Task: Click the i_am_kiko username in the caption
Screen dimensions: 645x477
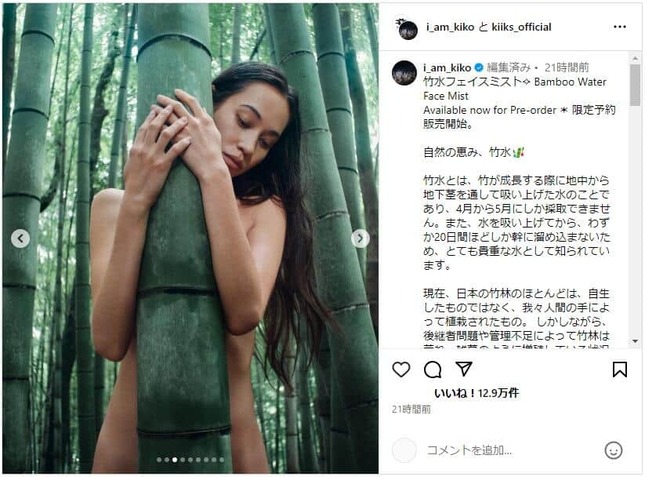Action: [447, 67]
